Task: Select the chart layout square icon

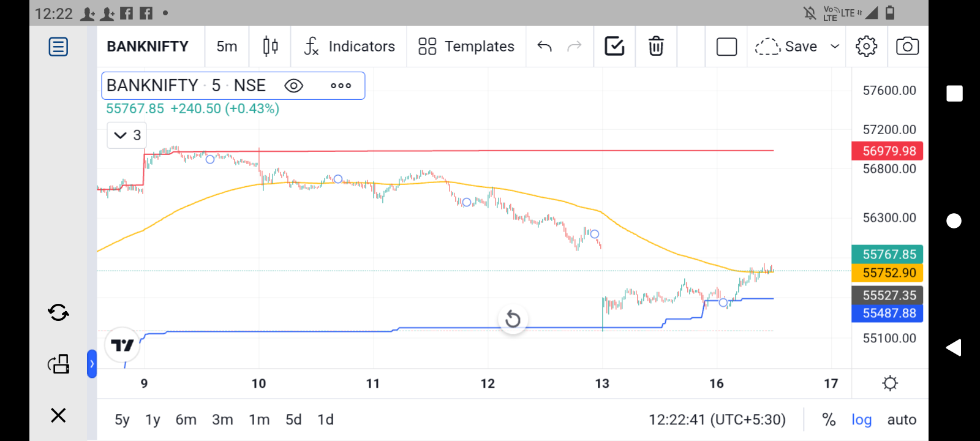Action: point(726,47)
